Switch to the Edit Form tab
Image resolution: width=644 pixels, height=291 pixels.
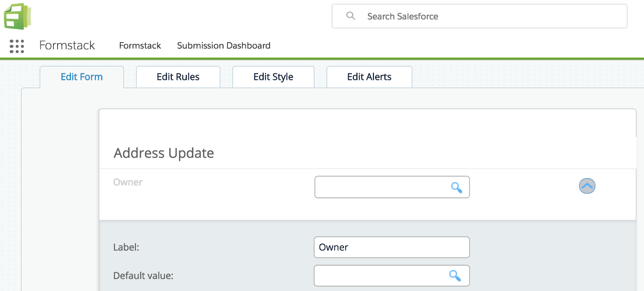point(82,77)
